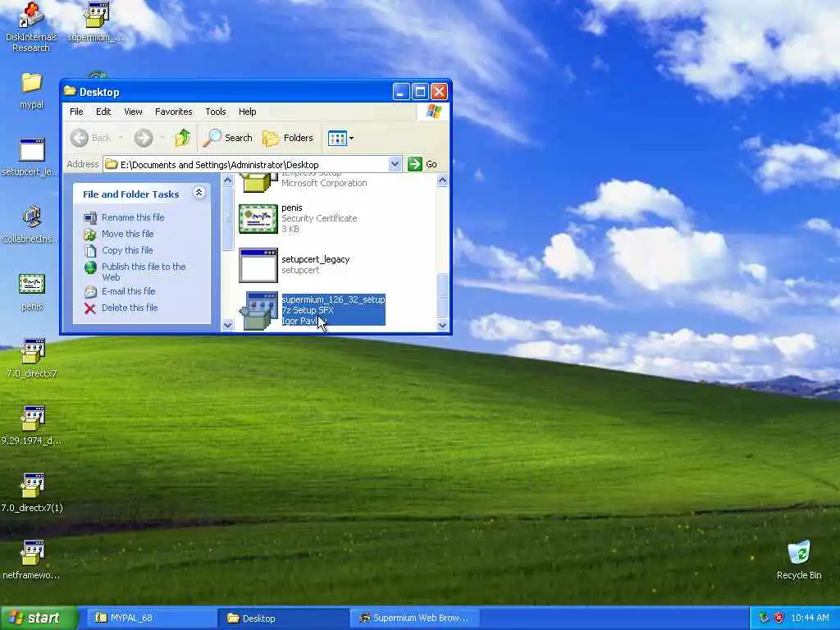This screenshot has height=630, width=840.
Task: Click the network tray icon
Action: (764, 618)
